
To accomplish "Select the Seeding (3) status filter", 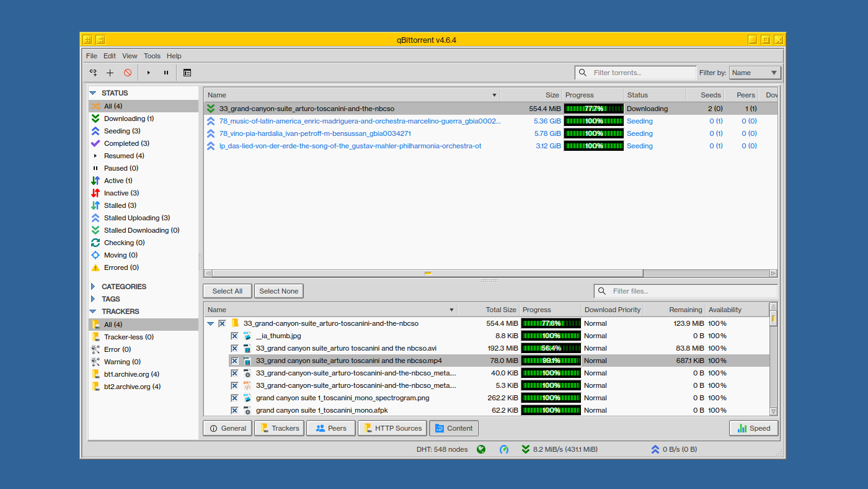I will tap(143, 131).
